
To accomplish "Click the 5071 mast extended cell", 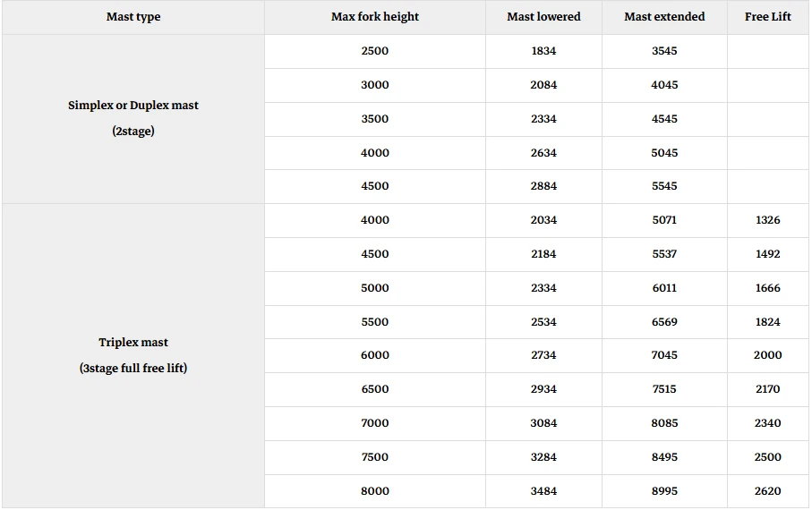I will [x=664, y=220].
